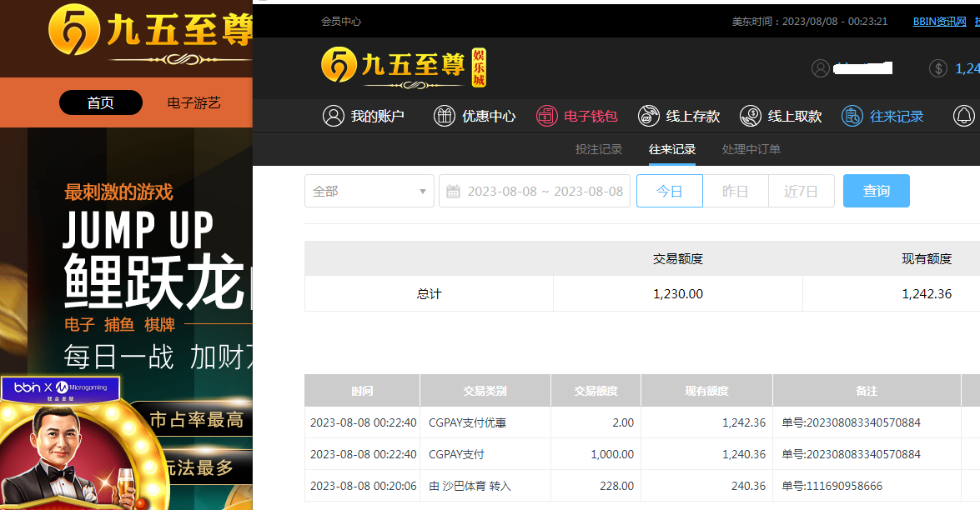Filter records by 昨日

(x=735, y=191)
